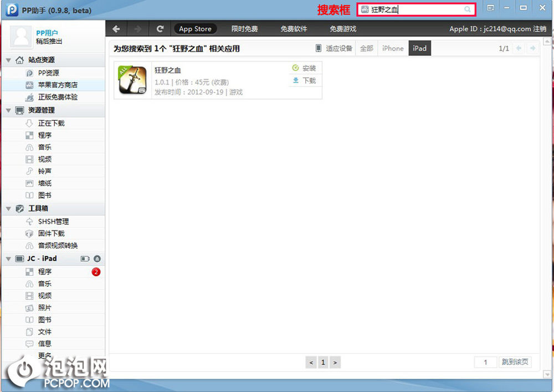Click the user avatar picture
Image resolution: width=554 pixels, height=392 pixels.
pos(21,37)
